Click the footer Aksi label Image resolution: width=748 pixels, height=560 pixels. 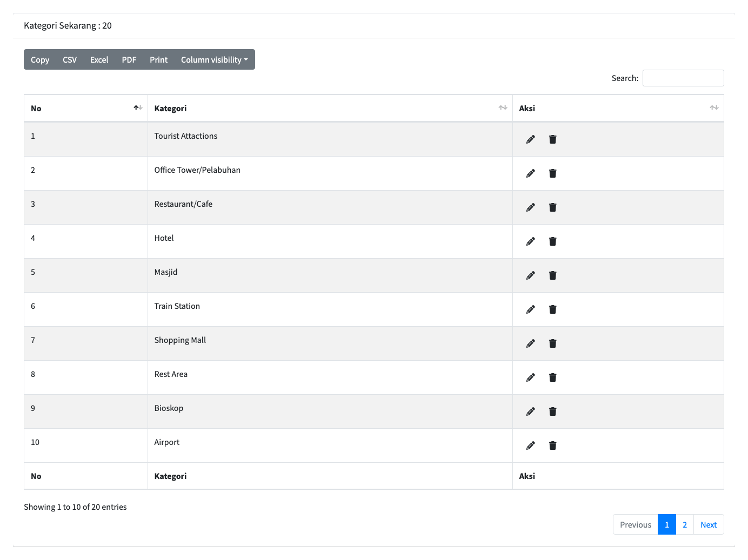coord(527,476)
